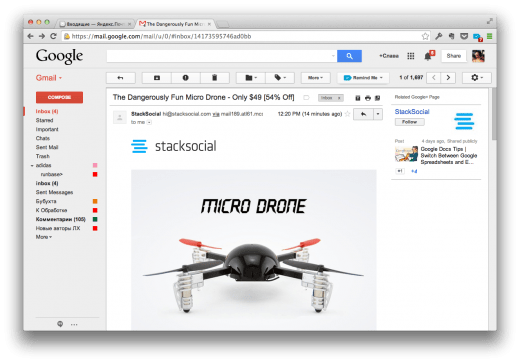Print the email using printer icon
Screen dimensions: 520x363
click(368, 98)
